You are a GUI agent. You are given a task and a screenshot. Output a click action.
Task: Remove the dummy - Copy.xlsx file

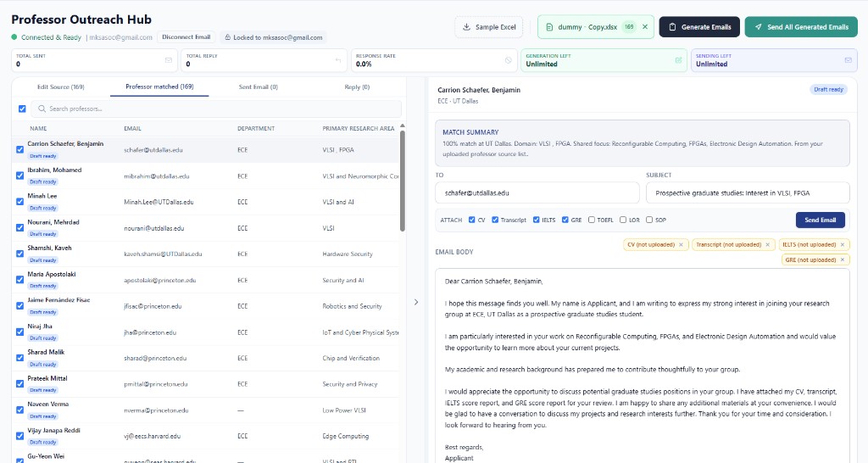[x=645, y=26]
